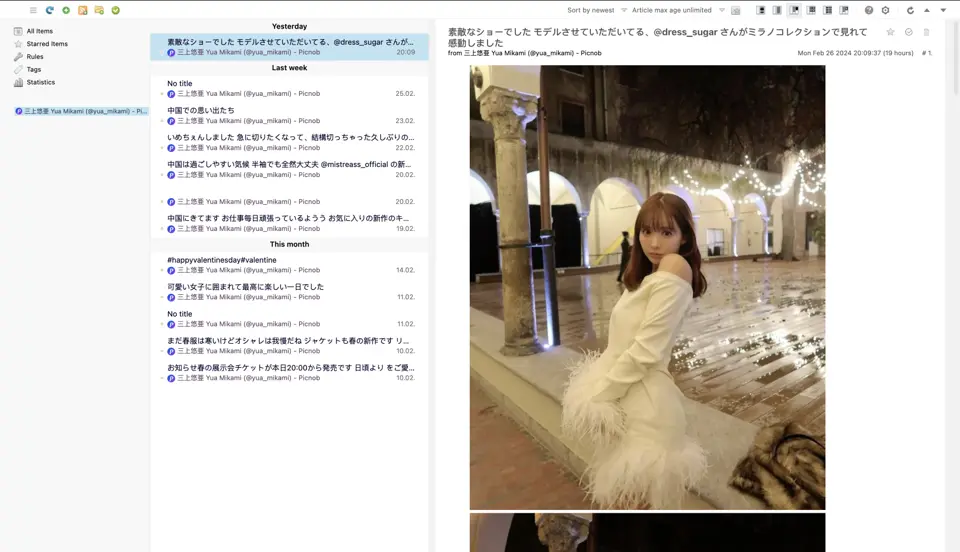
Task: Click the orange RSS add-feed icon
Action: (83, 10)
